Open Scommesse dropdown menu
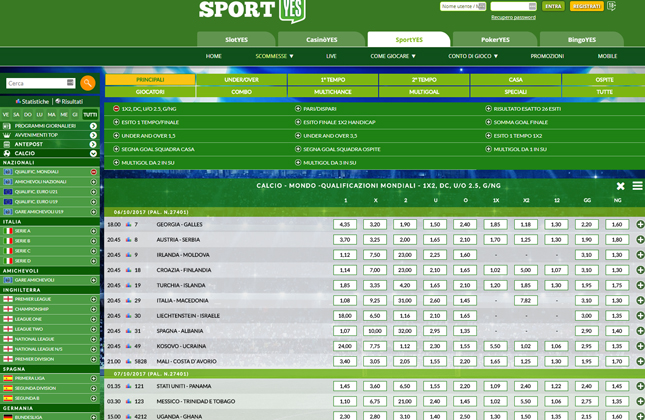The width and height of the screenshot is (645, 420). (x=274, y=56)
